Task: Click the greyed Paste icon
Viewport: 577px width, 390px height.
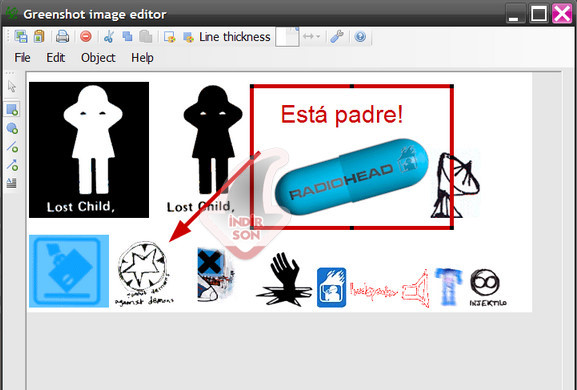Action: 146,36
